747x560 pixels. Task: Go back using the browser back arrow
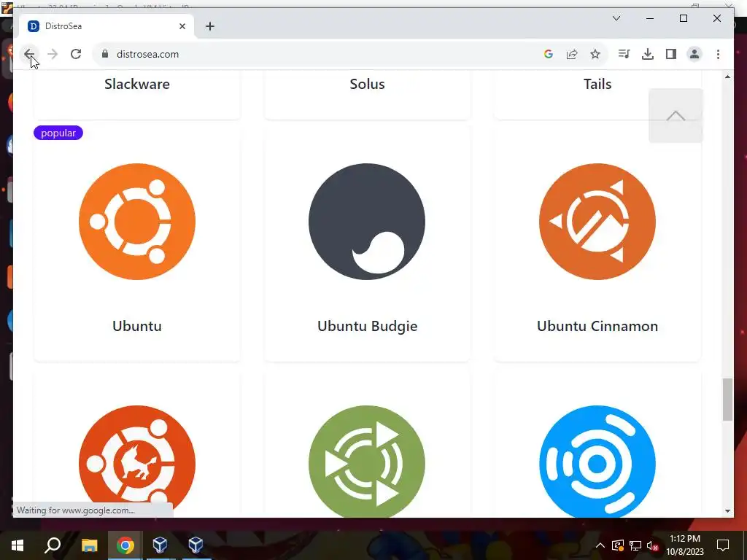click(x=28, y=54)
